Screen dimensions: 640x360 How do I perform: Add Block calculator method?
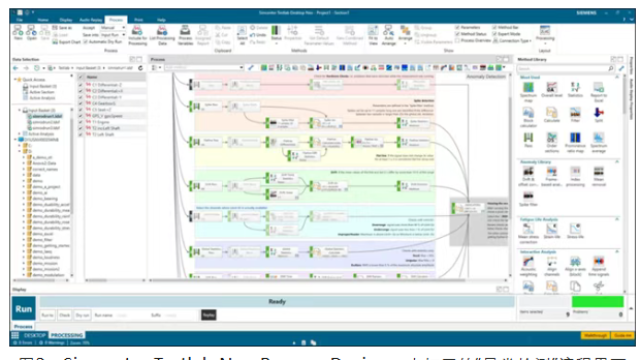(529, 117)
